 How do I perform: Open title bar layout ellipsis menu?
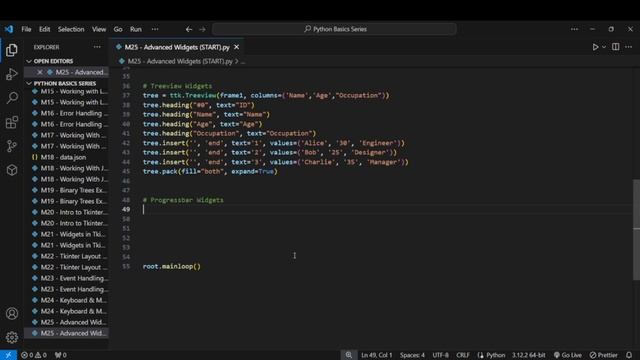tap(574, 29)
